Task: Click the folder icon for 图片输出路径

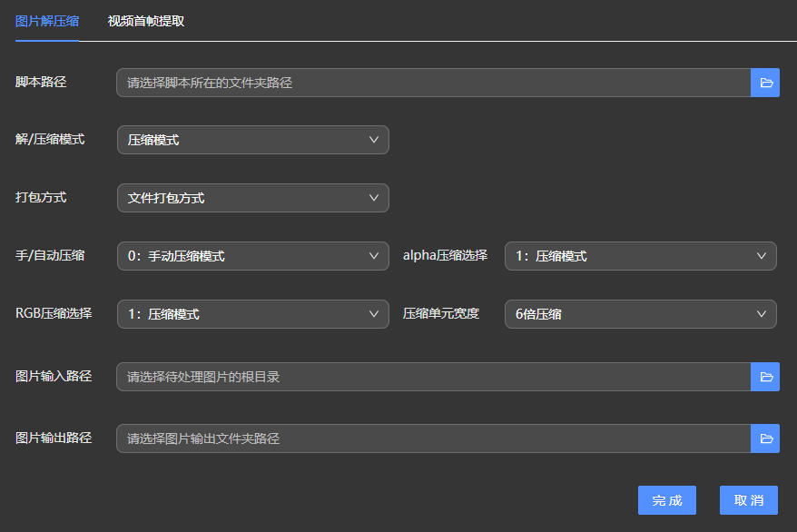Action: [x=765, y=438]
